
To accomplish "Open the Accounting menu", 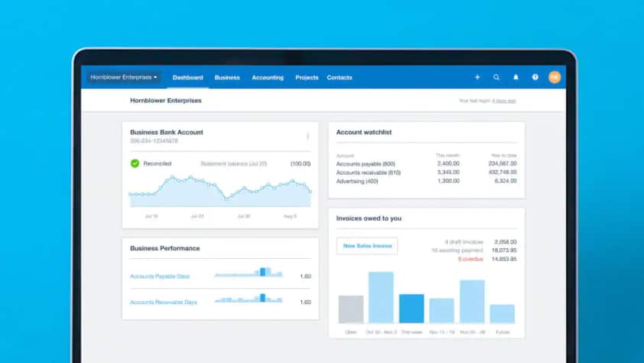I will click(x=268, y=77).
